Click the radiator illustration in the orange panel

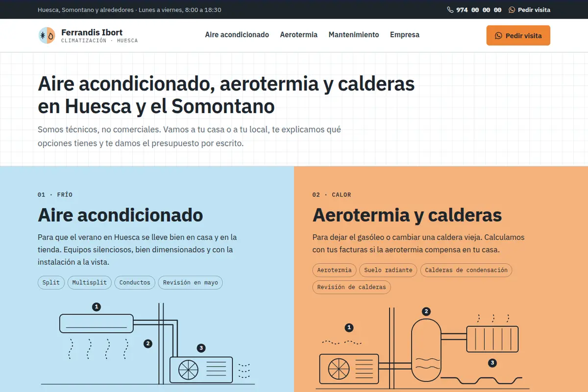point(492,339)
